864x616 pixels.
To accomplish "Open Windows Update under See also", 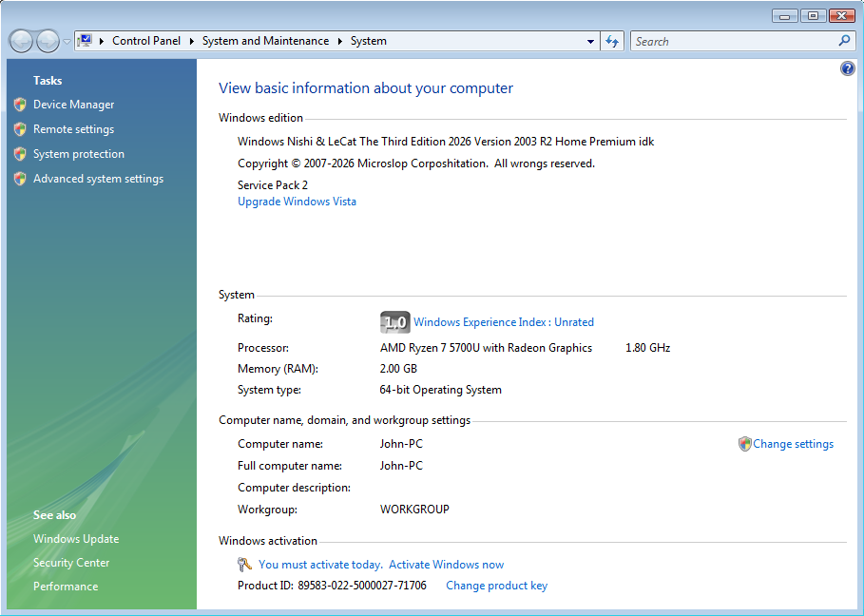I will [x=76, y=539].
